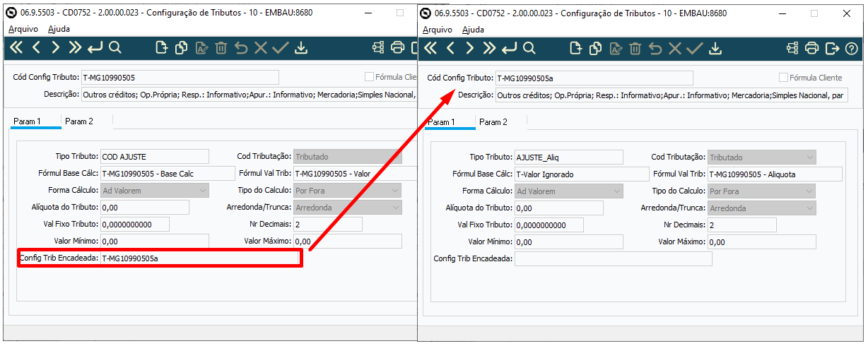This screenshot has height=346, width=868.
Task: Click the printer icon in right window
Action: (812, 48)
